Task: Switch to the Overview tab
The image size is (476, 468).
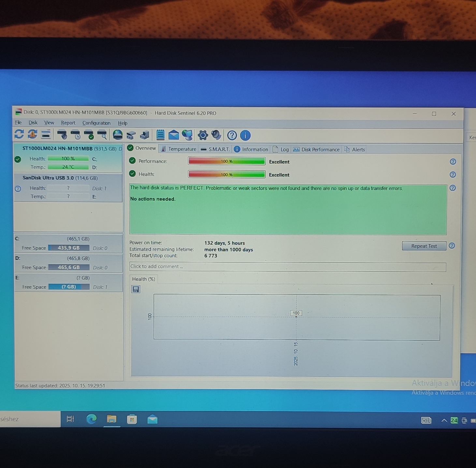Action: tap(142, 148)
